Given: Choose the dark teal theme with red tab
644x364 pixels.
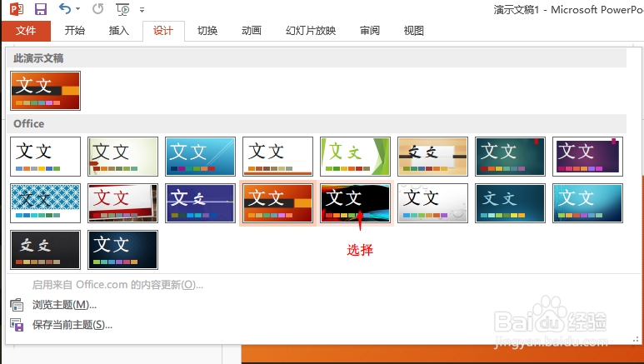Looking at the screenshot, I should click(x=510, y=157).
